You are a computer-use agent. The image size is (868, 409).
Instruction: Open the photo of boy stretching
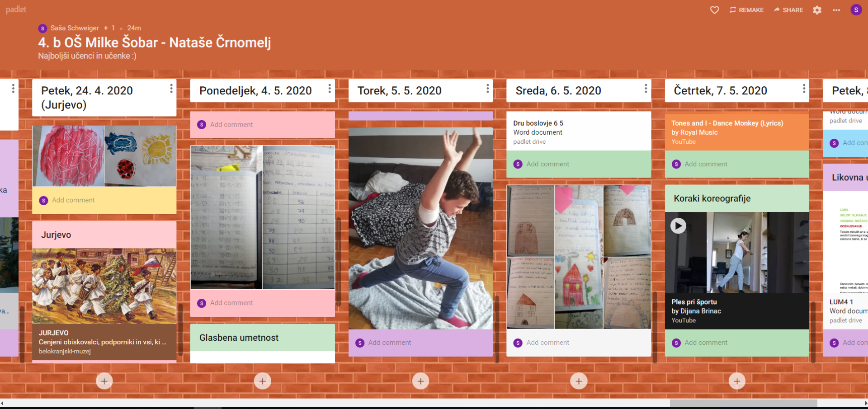pyautogui.click(x=421, y=228)
